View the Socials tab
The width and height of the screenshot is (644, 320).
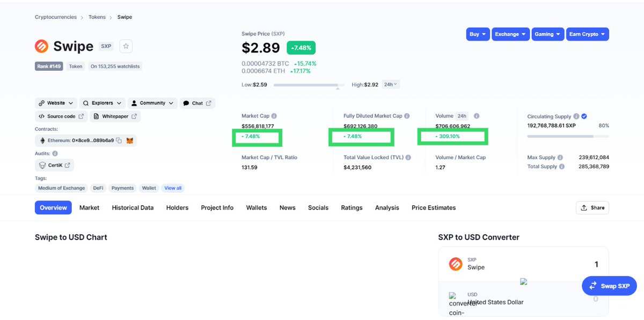click(x=318, y=208)
